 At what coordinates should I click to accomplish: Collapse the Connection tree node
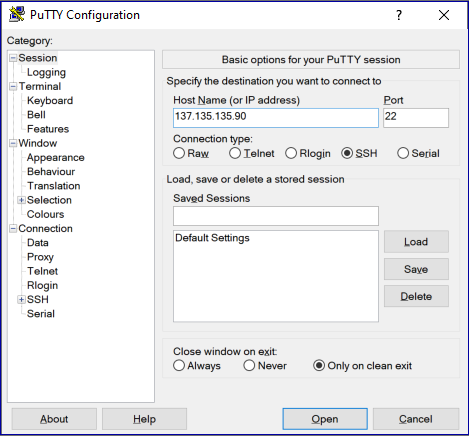pyautogui.click(x=13, y=229)
